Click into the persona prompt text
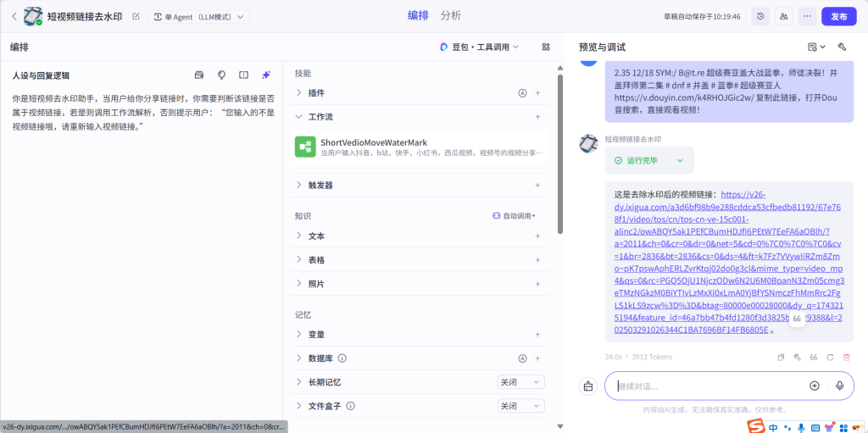The width and height of the screenshot is (868, 433). pyautogui.click(x=143, y=113)
